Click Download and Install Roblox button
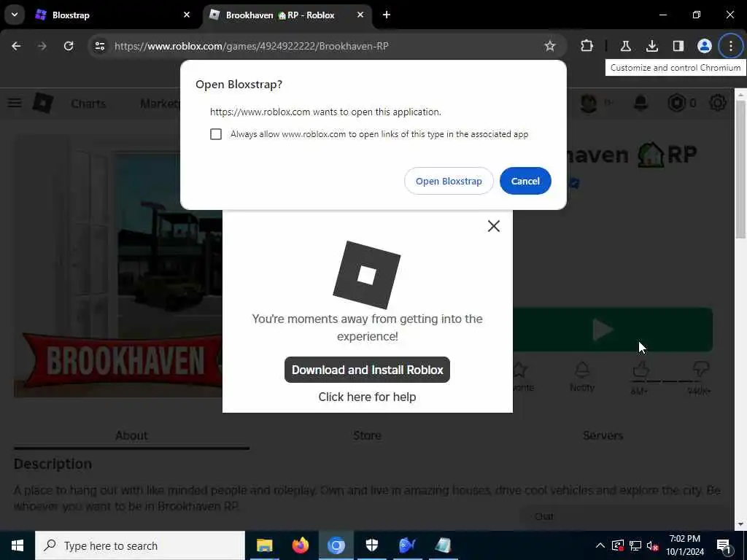The height and width of the screenshot is (560, 747). pyautogui.click(x=367, y=370)
